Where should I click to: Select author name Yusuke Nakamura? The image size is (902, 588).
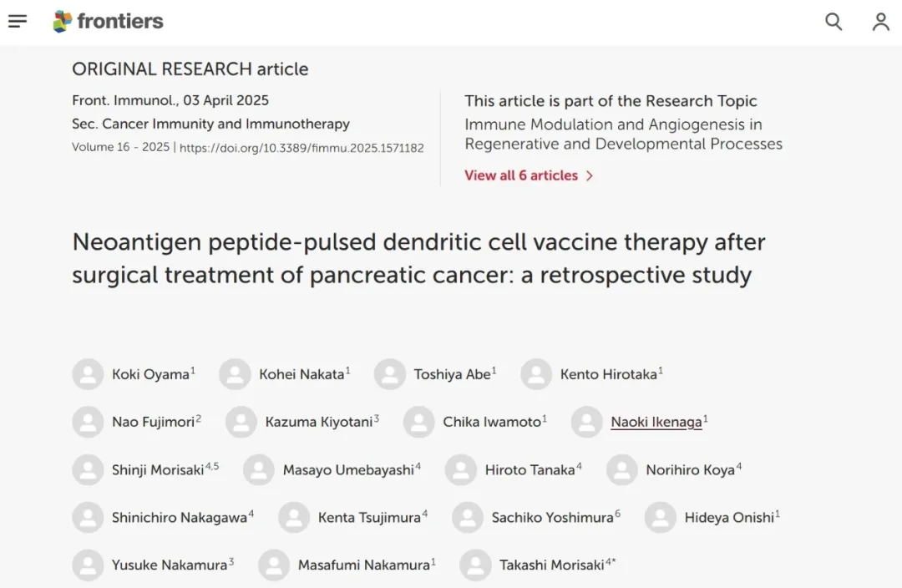point(170,565)
